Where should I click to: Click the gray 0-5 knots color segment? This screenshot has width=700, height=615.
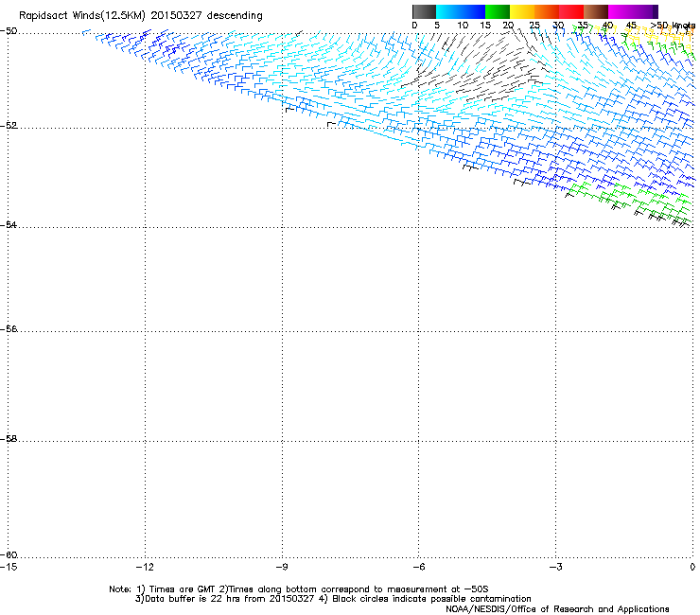(424, 11)
